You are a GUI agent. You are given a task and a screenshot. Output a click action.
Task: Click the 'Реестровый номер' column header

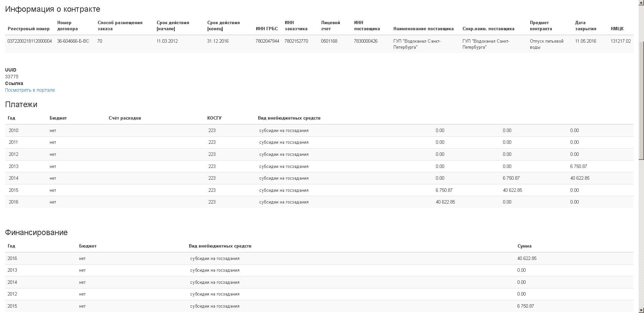tap(29, 29)
